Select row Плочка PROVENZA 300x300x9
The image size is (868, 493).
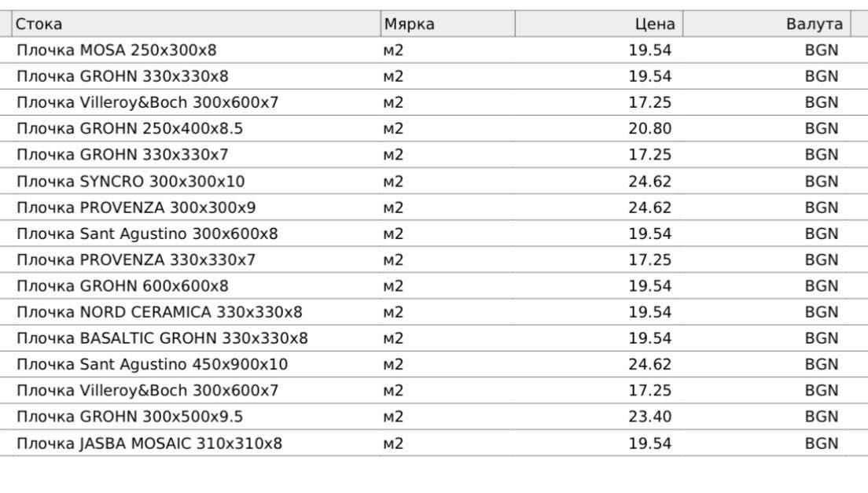click(434, 208)
